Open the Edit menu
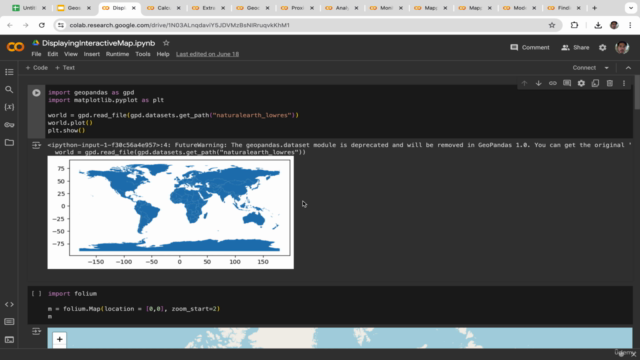This screenshot has width=640, height=360. pos(53,54)
